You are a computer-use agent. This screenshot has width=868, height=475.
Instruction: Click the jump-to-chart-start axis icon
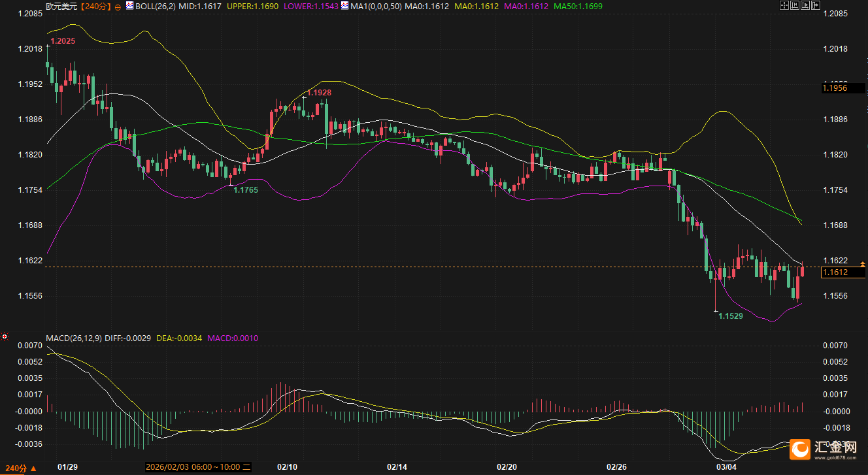click(795, 5)
